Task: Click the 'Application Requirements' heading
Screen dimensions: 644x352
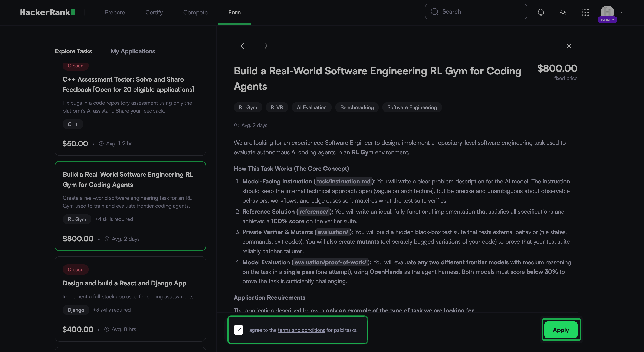Action: tap(269, 298)
